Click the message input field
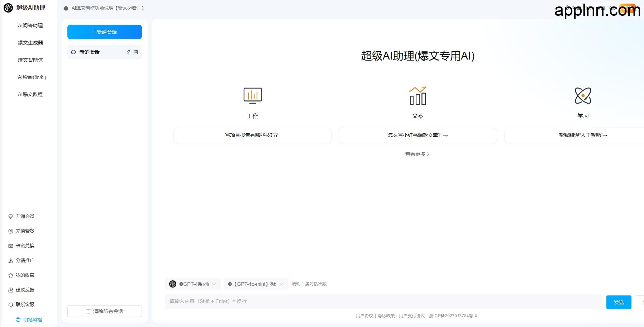The width and height of the screenshot is (644, 327). pos(358,301)
